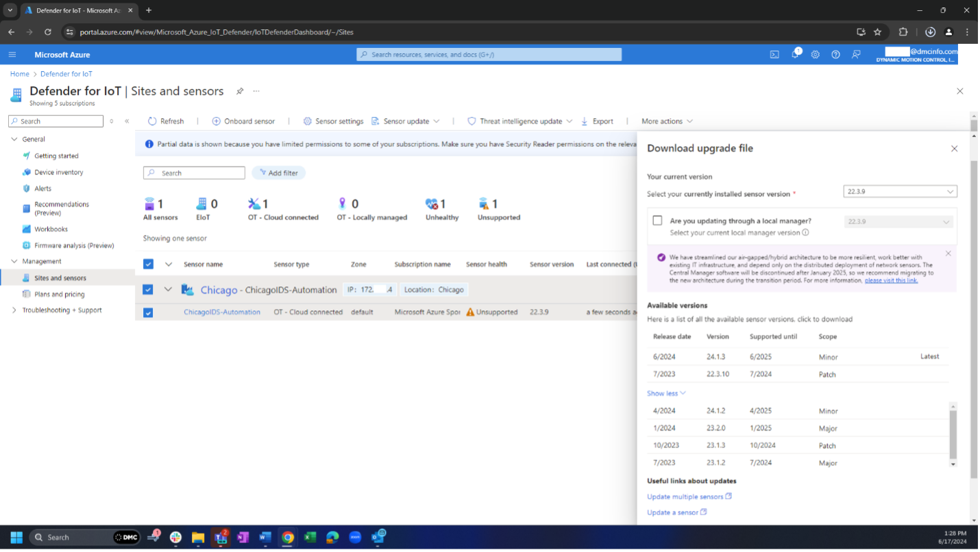Screen dimensions: 980x552
Task: Click the Refresh toolbar button
Action: coord(166,121)
